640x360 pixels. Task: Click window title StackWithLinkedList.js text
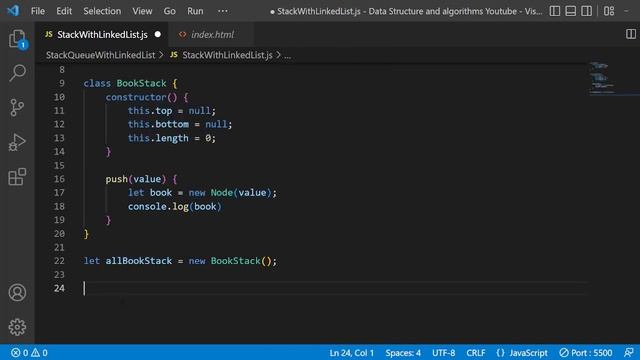pyautogui.click(x=318, y=11)
